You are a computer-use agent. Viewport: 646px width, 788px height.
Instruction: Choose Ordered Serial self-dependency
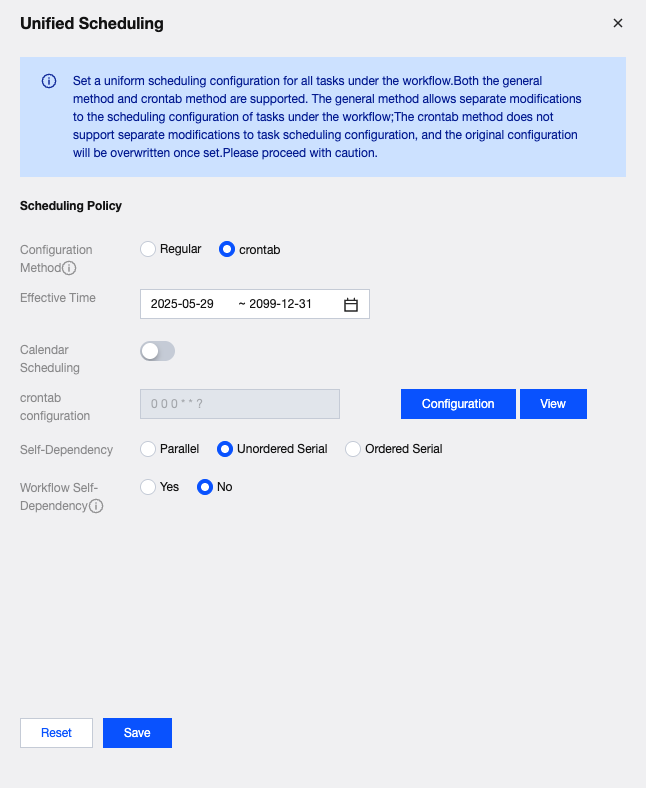coord(353,449)
